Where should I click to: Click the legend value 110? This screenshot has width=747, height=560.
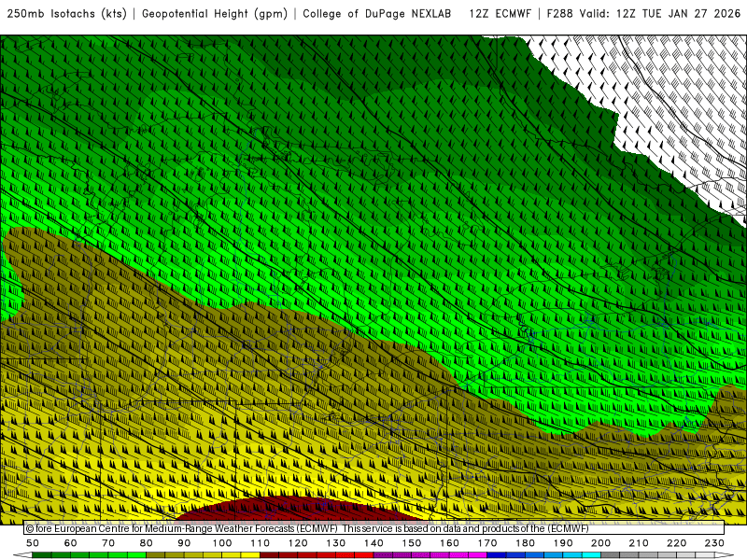click(x=260, y=543)
